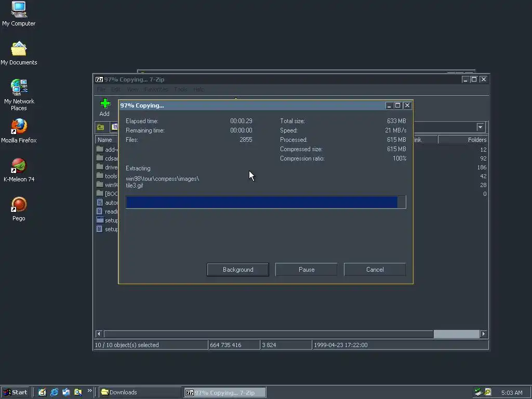The width and height of the screenshot is (532, 399).
Task: Click first quick launch icon beside Start
Action: 42,392
